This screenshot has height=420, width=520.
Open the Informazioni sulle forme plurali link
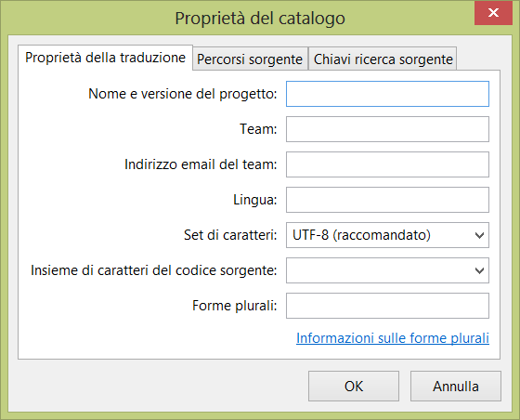393,338
